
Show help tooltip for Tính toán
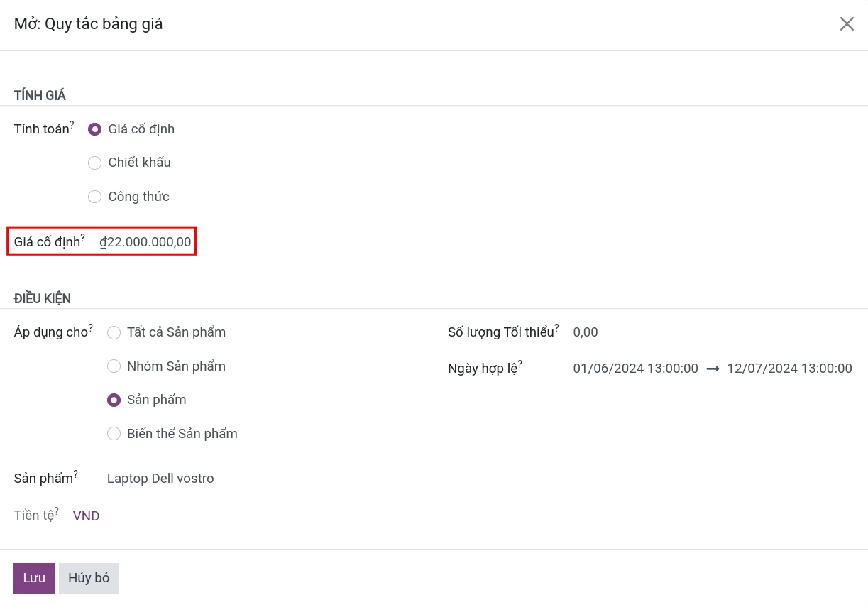72,124
